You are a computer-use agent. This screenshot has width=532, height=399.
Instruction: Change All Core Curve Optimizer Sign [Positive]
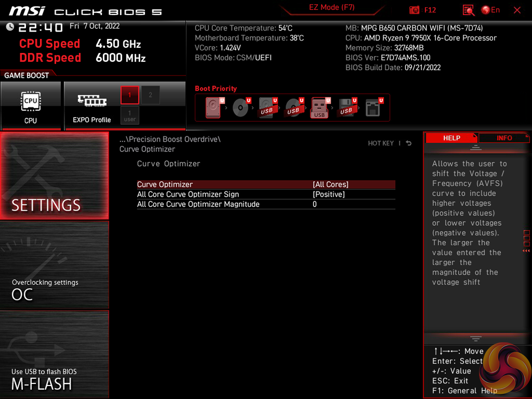(266, 195)
